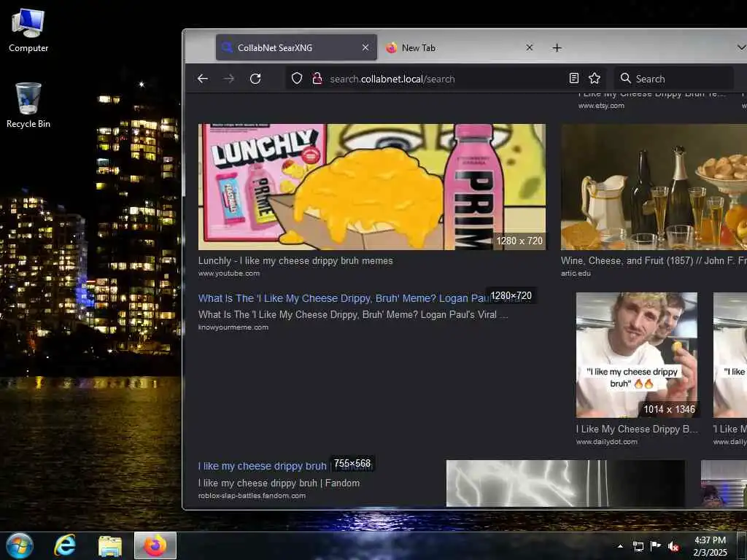Open the network tray icon
Viewport: 747px width, 560px height.
point(638,546)
